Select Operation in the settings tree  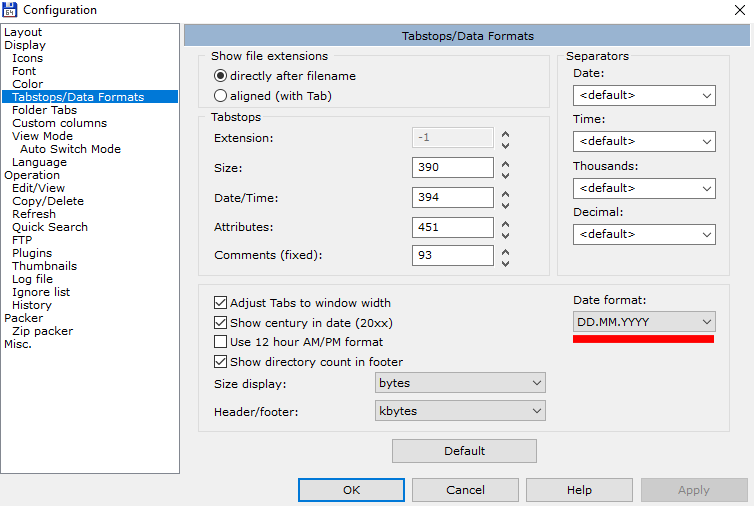(x=32, y=175)
